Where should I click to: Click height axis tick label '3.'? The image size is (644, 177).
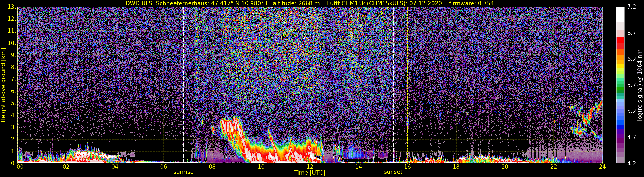coord(13,127)
